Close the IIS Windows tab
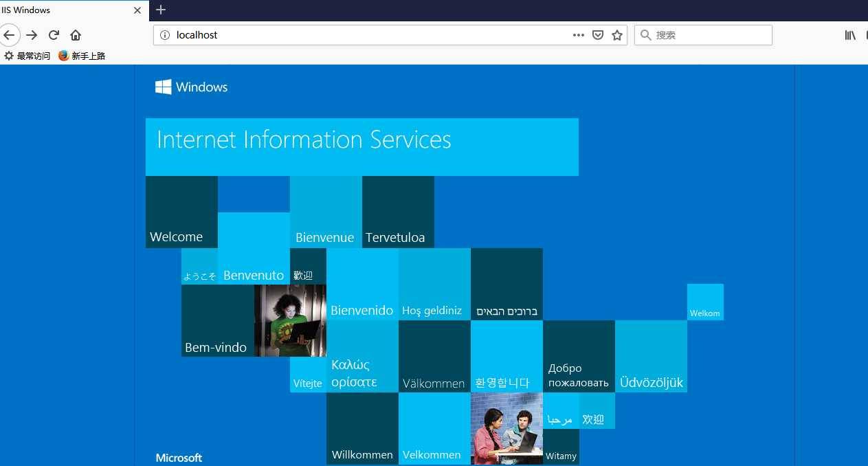The image size is (868, 466). [x=138, y=10]
